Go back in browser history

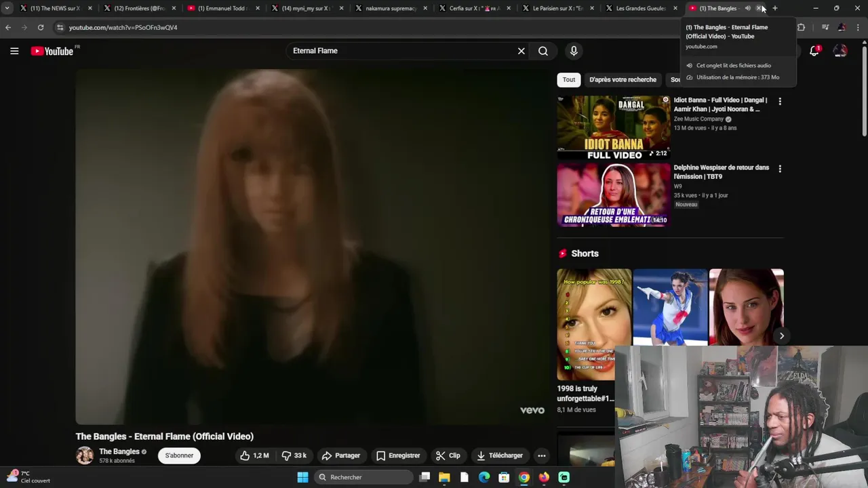[x=8, y=27]
